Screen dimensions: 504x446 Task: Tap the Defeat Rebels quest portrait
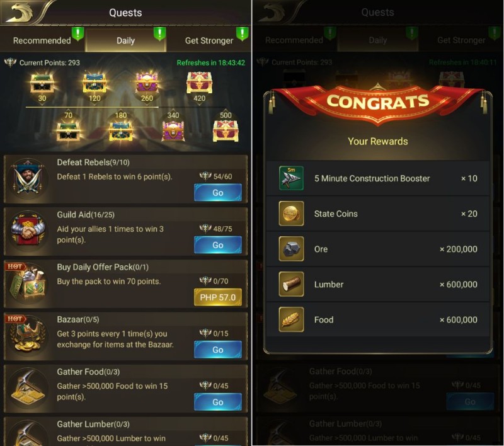pyautogui.click(x=28, y=178)
